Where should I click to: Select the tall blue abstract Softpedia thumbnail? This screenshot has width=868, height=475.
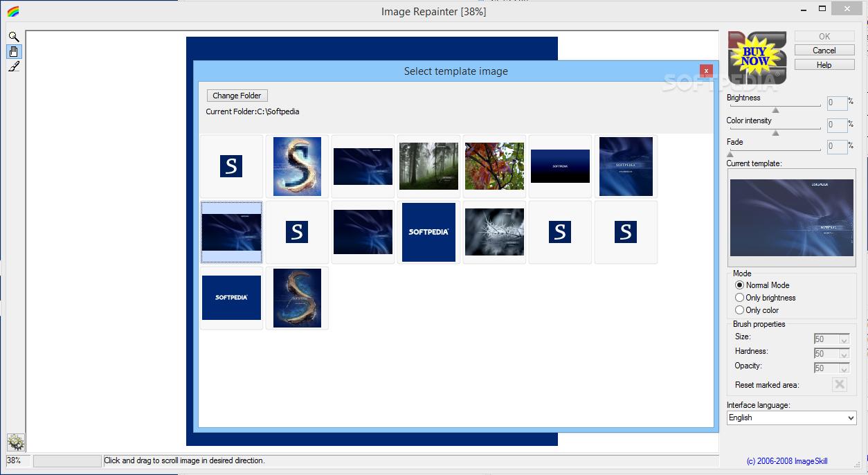626,166
